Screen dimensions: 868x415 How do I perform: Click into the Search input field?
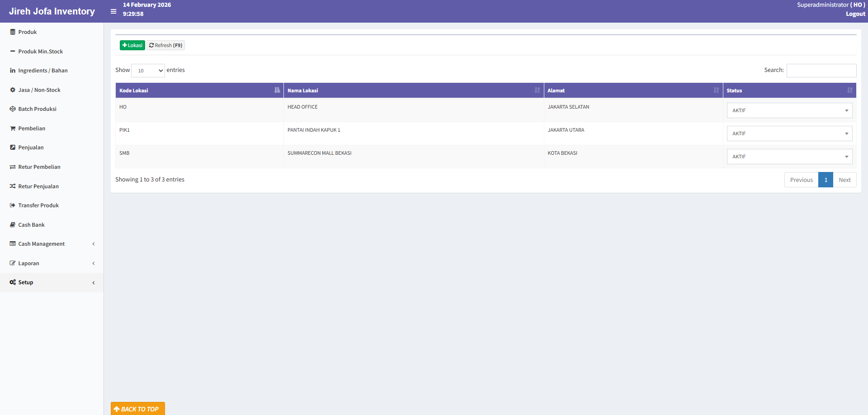821,71
